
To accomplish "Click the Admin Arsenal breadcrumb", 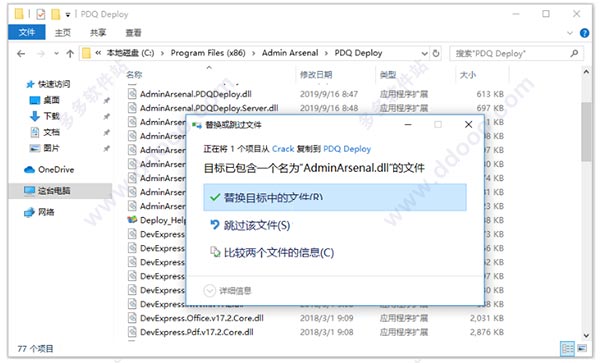I will [290, 53].
